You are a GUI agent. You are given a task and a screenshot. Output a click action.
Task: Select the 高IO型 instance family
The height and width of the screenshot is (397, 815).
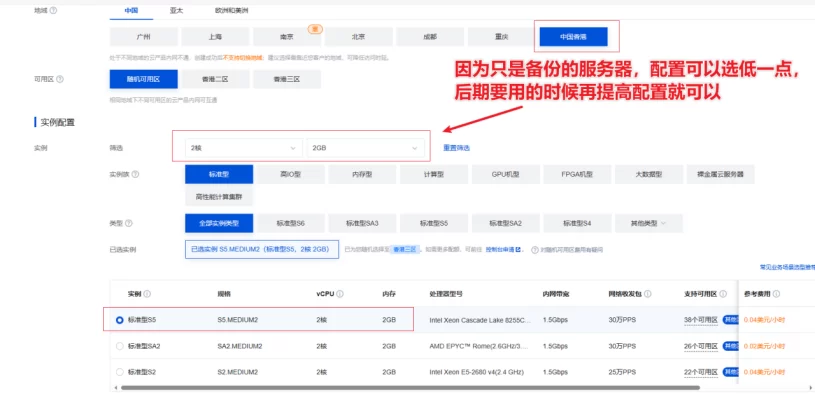[291, 175]
